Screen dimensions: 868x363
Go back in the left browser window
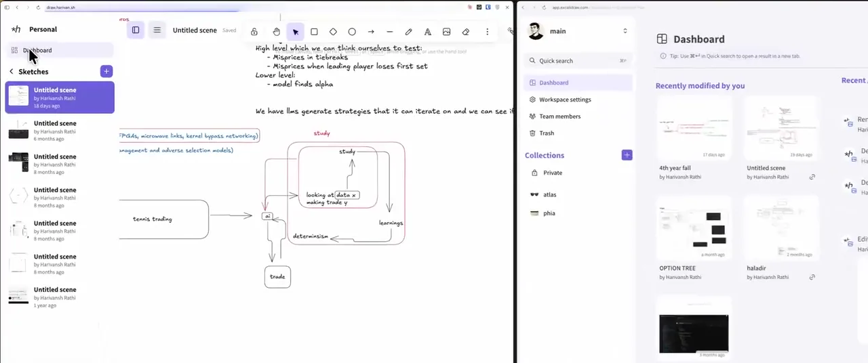(x=18, y=7)
